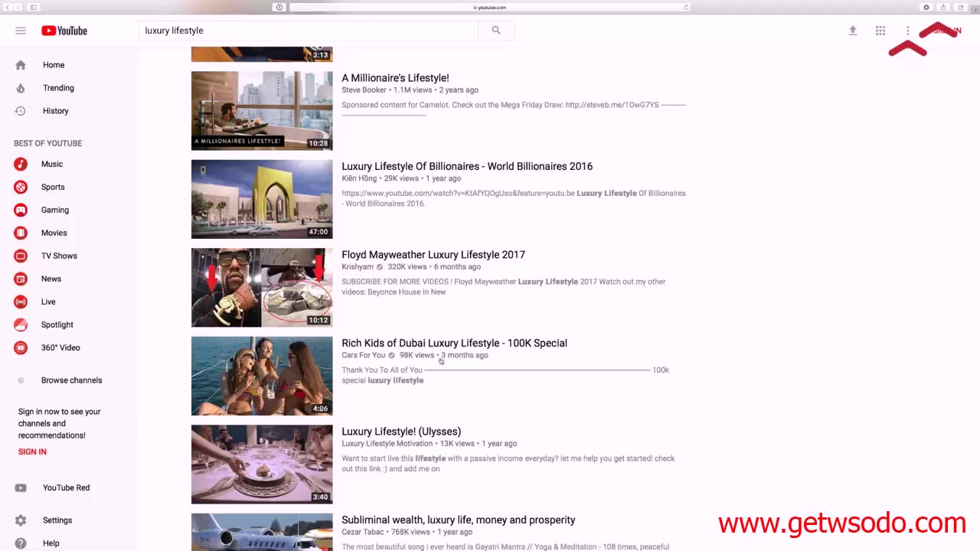Click the sidebar SIGN IN link
The height and width of the screenshot is (551, 980).
pyautogui.click(x=32, y=452)
